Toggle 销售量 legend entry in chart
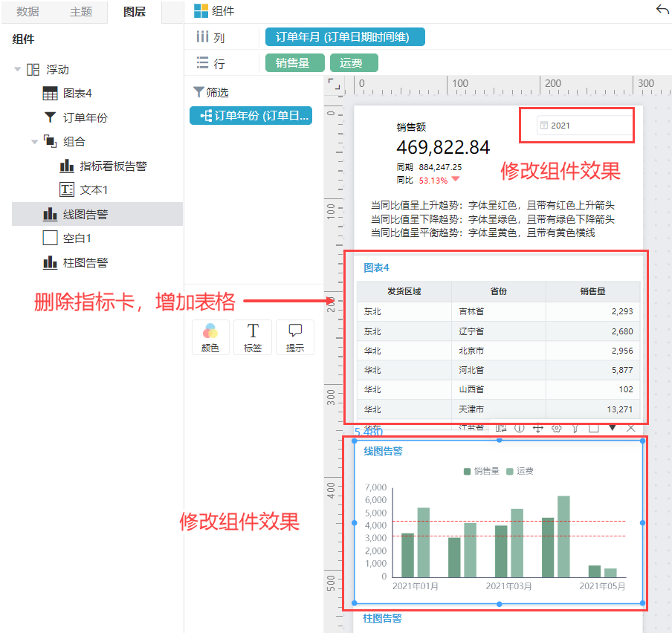 (x=481, y=471)
